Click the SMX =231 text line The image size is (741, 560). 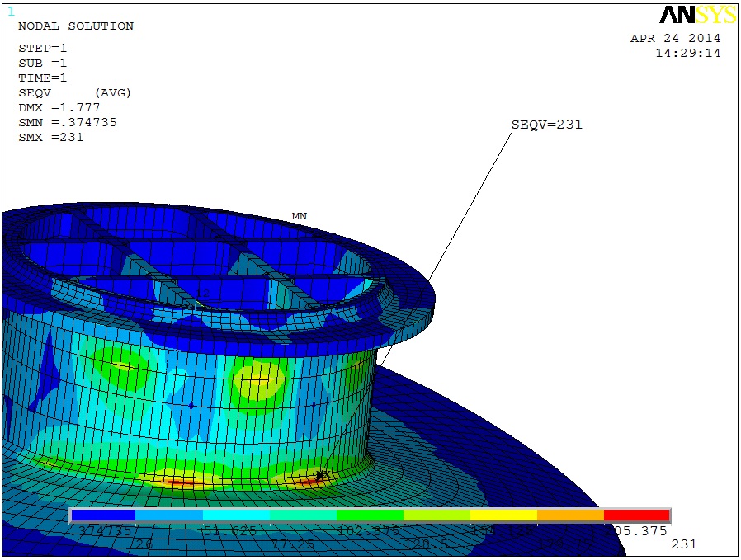[x=51, y=138]
